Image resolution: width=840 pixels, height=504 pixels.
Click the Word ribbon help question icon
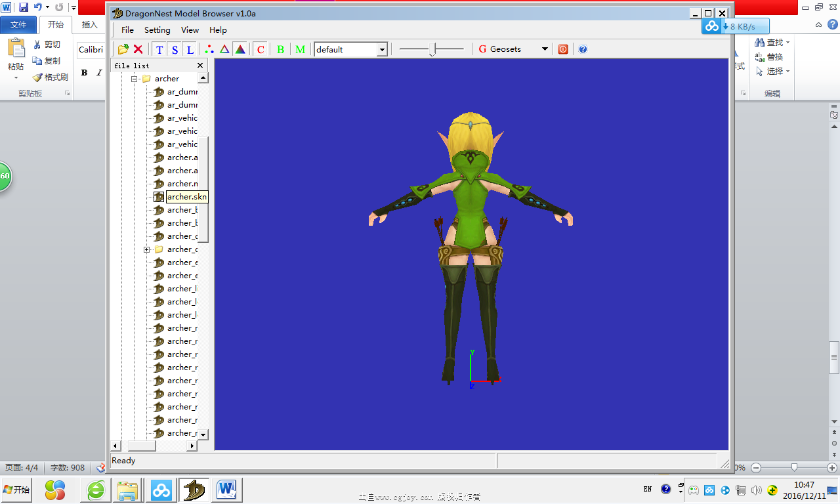click(x=832, y=24)
